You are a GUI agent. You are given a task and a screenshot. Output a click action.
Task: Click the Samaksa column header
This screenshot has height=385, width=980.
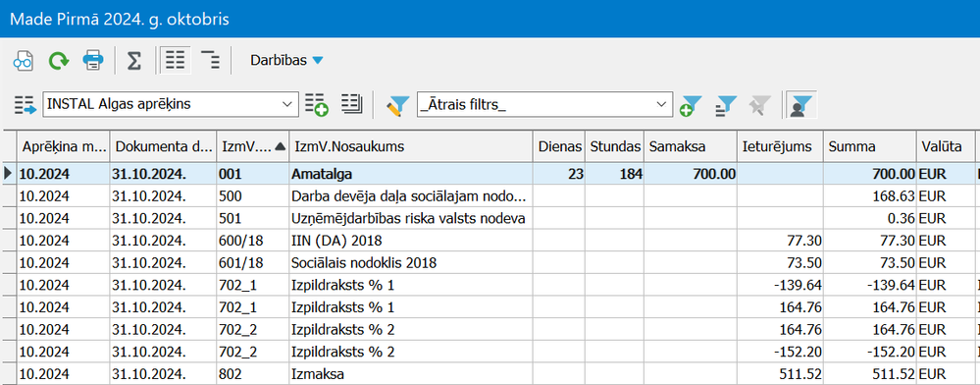(x=691, y=146)
